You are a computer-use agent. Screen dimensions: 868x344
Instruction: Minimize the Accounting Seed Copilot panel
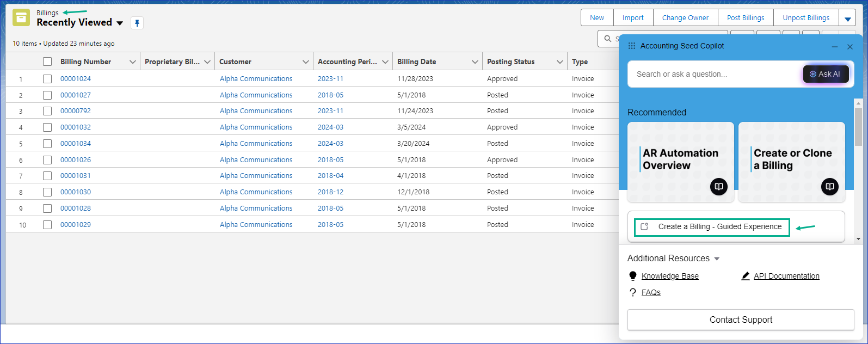[835, 47]
